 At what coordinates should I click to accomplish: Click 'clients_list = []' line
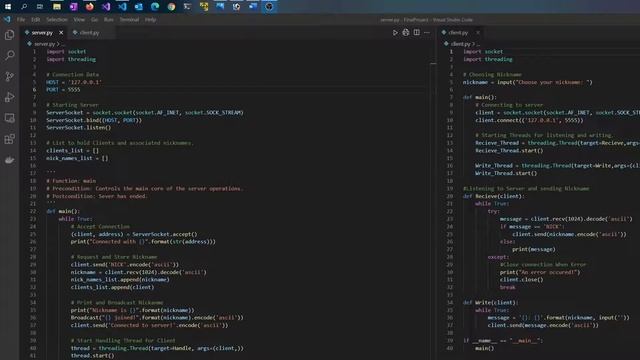[72, 151]
